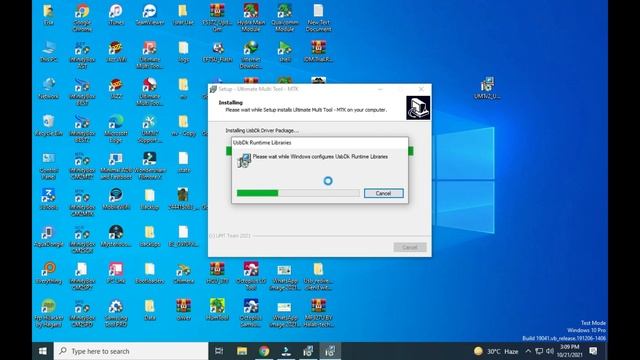Open Chimera desktop shortcut
Viewport: 640px width, 360px height.
click(183, 273)
